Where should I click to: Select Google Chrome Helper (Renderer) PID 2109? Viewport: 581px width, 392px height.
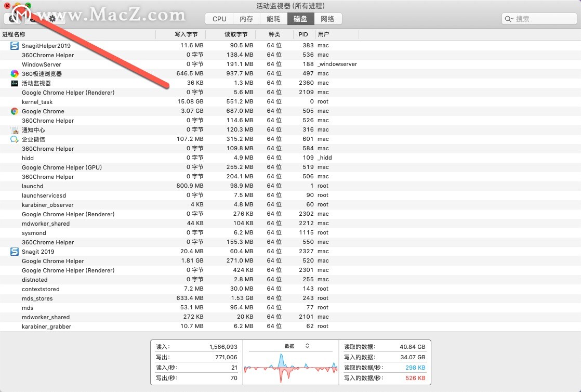tap(290, 93)
